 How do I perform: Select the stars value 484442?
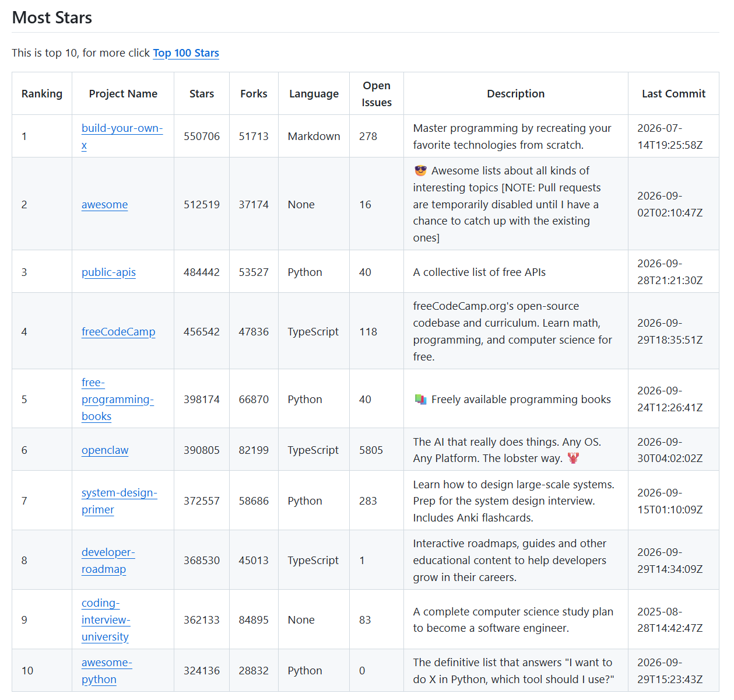(x=202, y=272)
